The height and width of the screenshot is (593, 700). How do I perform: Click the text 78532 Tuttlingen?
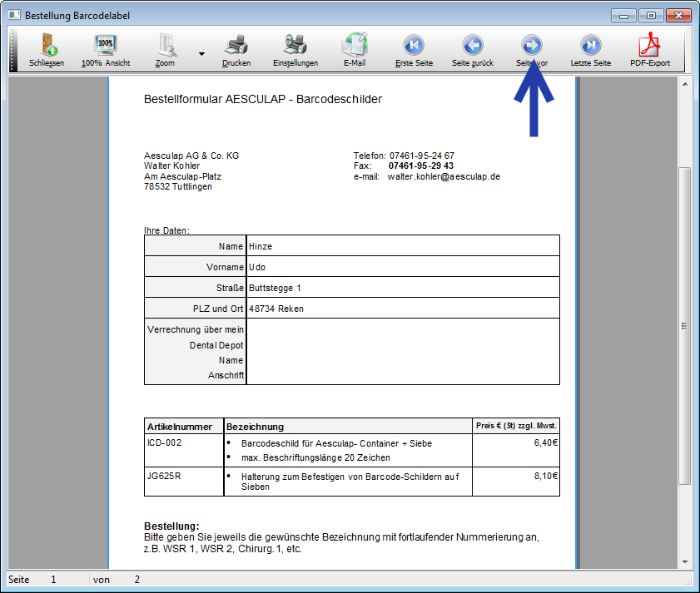pos(178,186)
